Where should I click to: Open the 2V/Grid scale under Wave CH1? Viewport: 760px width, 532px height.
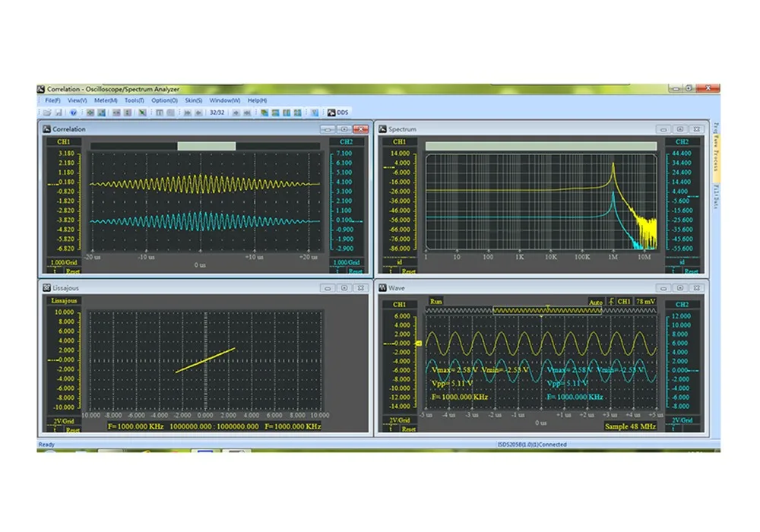(x=400, y=420)
